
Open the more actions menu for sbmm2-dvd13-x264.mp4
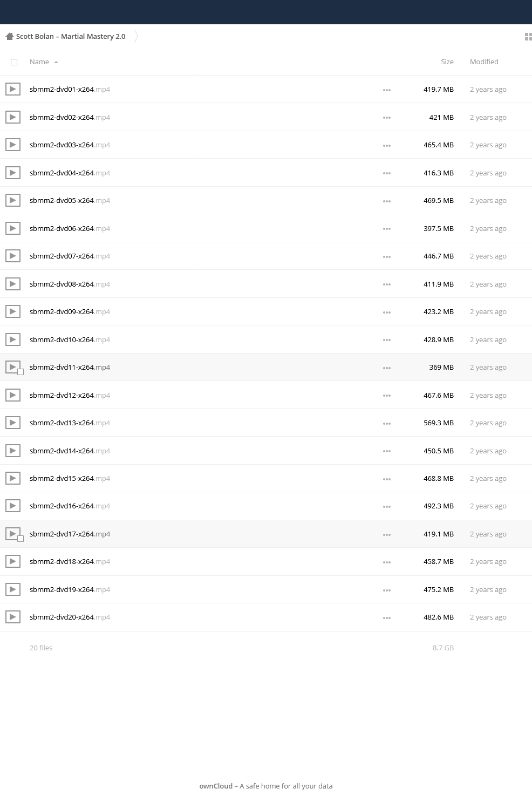click(387, 424)
